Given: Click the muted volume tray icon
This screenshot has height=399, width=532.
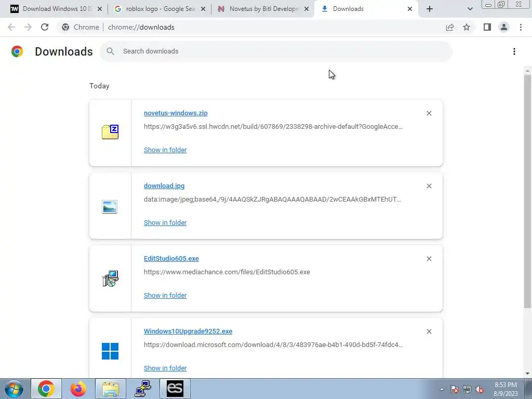Looking at the screenshot, I should pyautogui.click(x=480, y=389).
